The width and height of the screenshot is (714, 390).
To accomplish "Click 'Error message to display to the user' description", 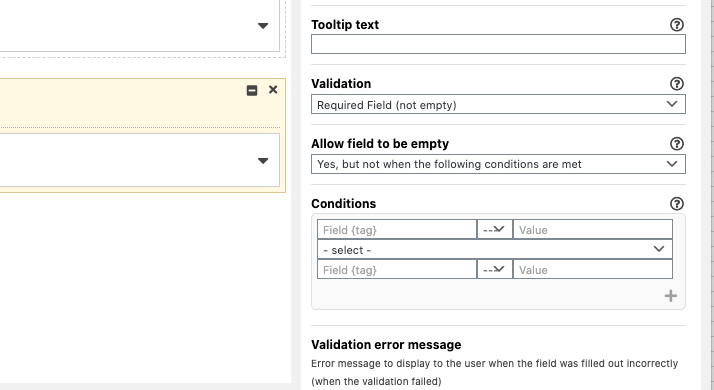I will point(495,372).
